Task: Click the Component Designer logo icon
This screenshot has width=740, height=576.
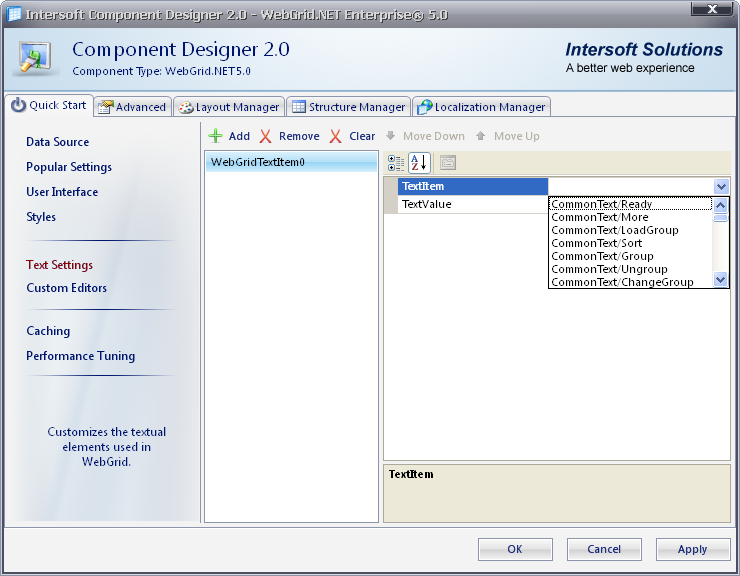Action: click(35, 59)
